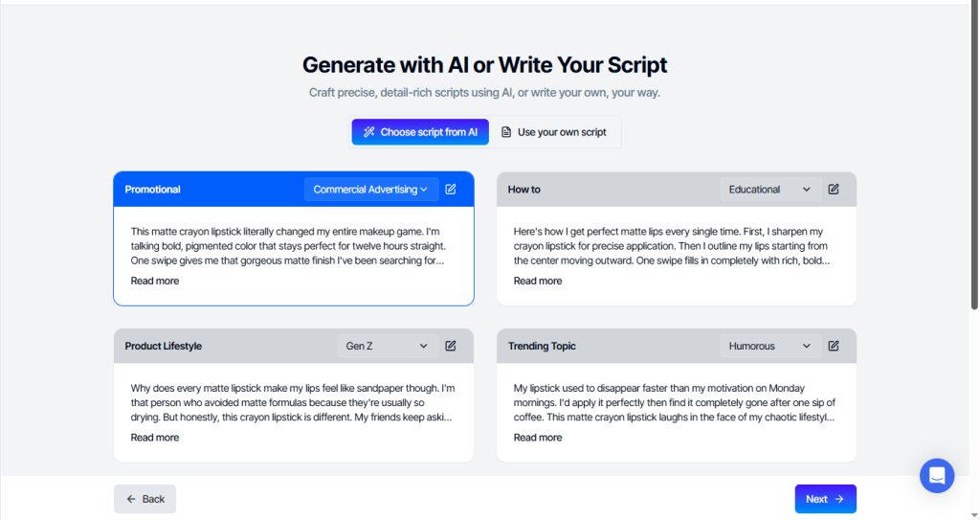This screenshot has width=980, height=520.
Task: Edit the Trending Topic script via pencil icon
Action: coord(834,346)
